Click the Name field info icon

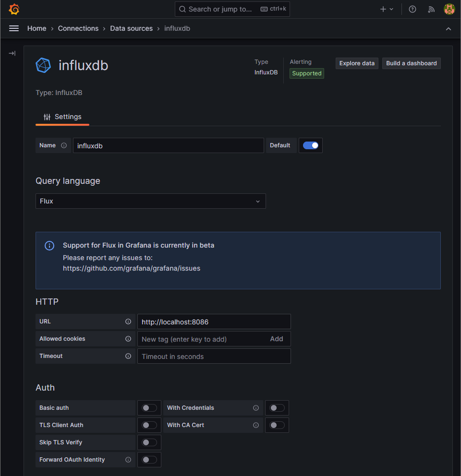point(64,145)
